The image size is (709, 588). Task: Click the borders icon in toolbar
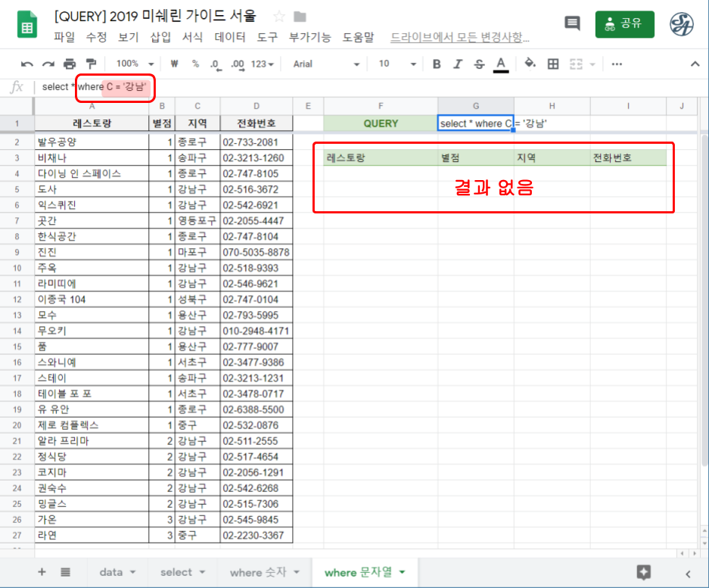click(553, 64)
